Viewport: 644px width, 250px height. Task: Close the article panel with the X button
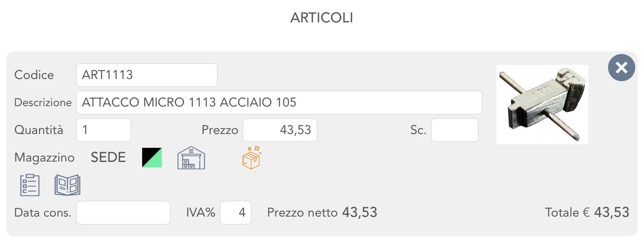click(x=621, y=68)
